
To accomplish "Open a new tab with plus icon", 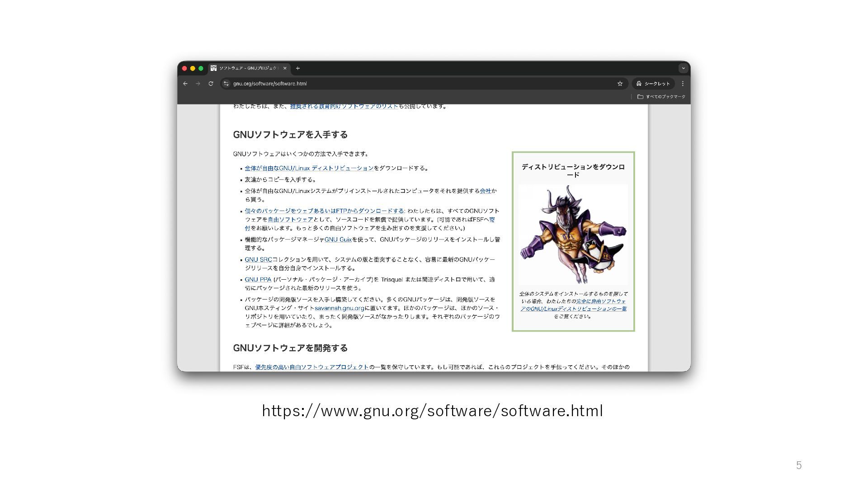I will 297,68.
